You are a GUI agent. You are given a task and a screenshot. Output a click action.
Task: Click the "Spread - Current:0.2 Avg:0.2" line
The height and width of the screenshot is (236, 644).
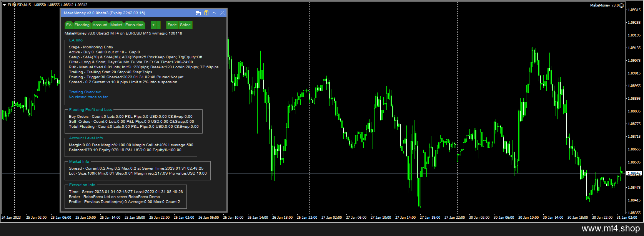(x=136, y=168)
